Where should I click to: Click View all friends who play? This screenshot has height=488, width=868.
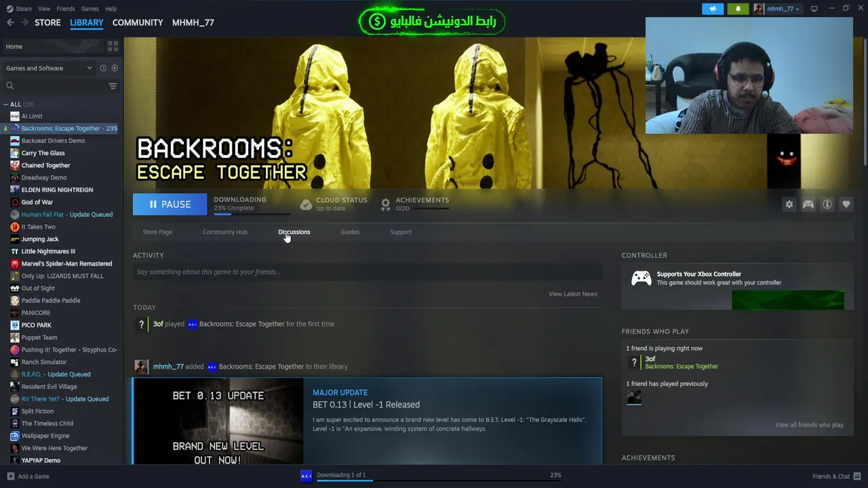(x=810, y=425)
